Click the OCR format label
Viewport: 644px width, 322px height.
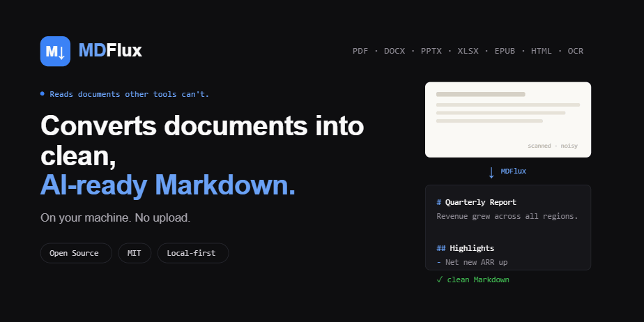(x=576, y=52)
